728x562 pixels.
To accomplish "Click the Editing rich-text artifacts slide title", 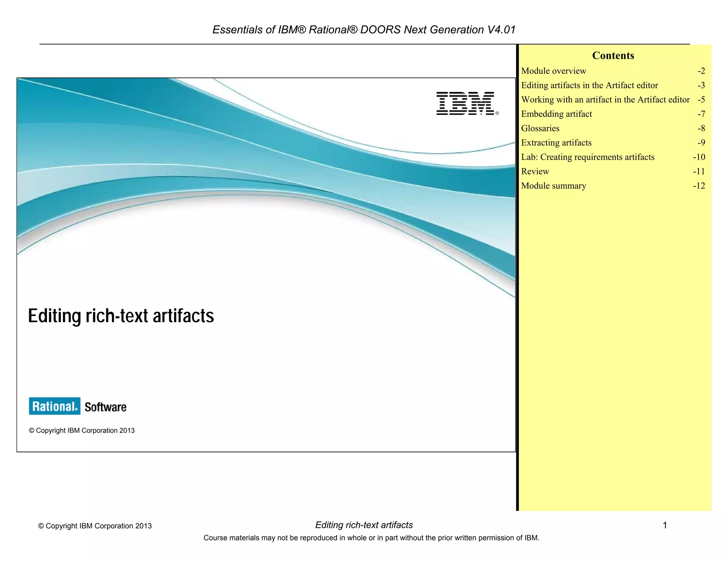I will 121,315.
